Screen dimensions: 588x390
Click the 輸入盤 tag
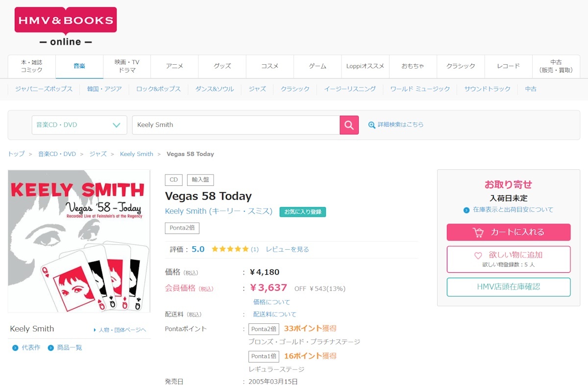point(200,180)
